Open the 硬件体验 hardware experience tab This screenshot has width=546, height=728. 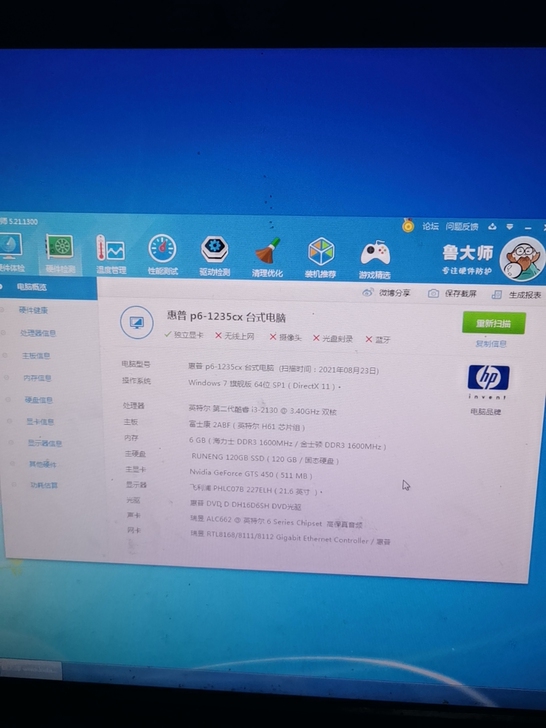[x=11, y=252]
